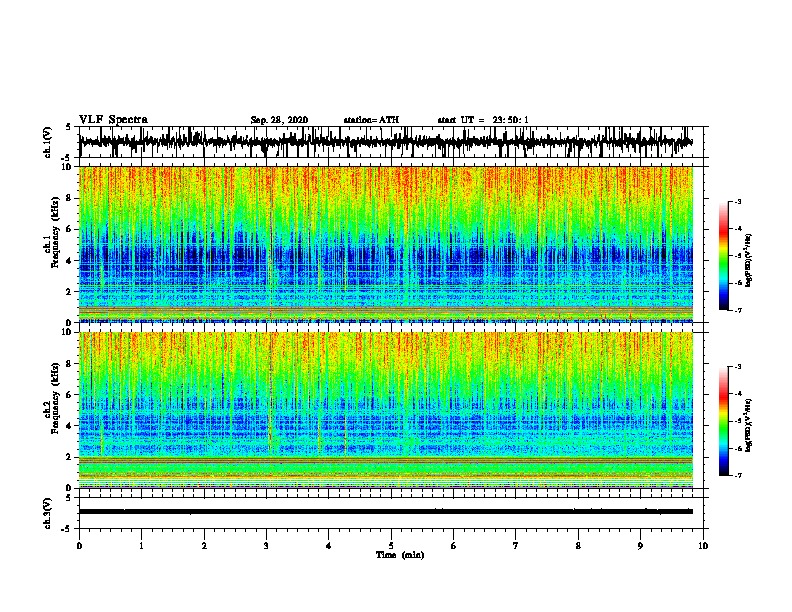Click inside the ch.2 spectrogram plot
This screenshot has width=792, height=612.
(385, 410)
